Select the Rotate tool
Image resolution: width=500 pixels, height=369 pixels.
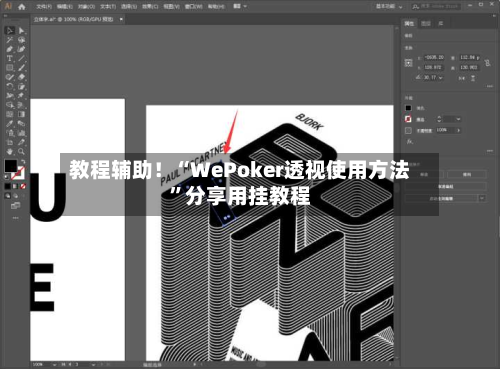(9, 86)
